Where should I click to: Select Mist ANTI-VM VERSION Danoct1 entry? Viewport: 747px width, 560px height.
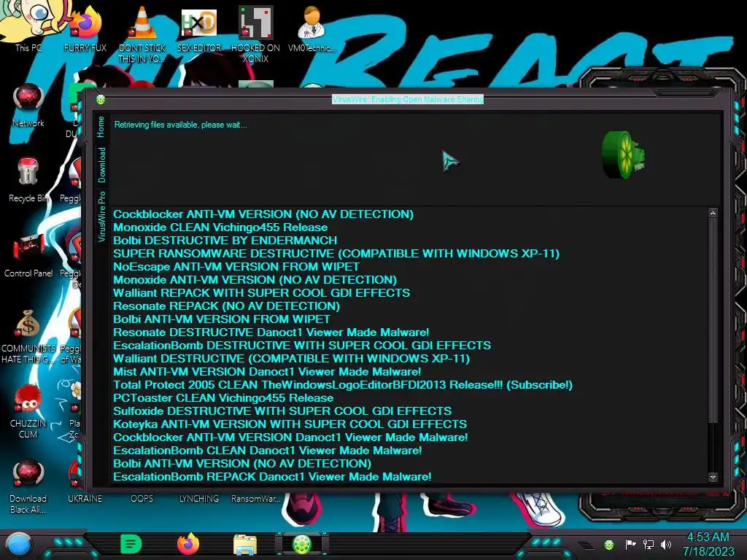pos(267,371)
